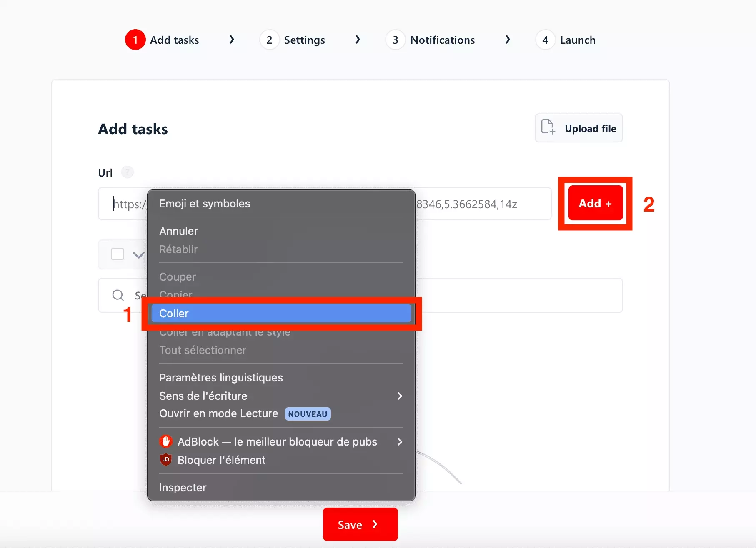Expand the AdBlock submenu arrow
756x548 pixels.
click(399, 442)
